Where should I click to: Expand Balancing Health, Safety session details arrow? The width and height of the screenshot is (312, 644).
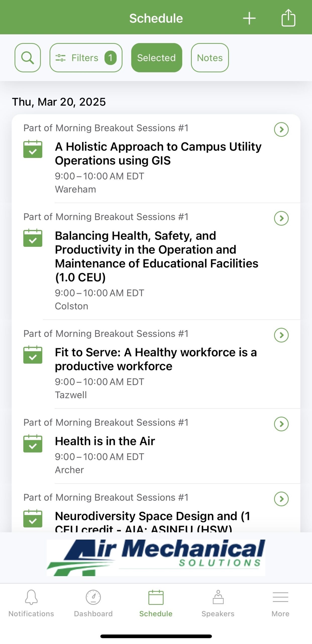[281, 218]
